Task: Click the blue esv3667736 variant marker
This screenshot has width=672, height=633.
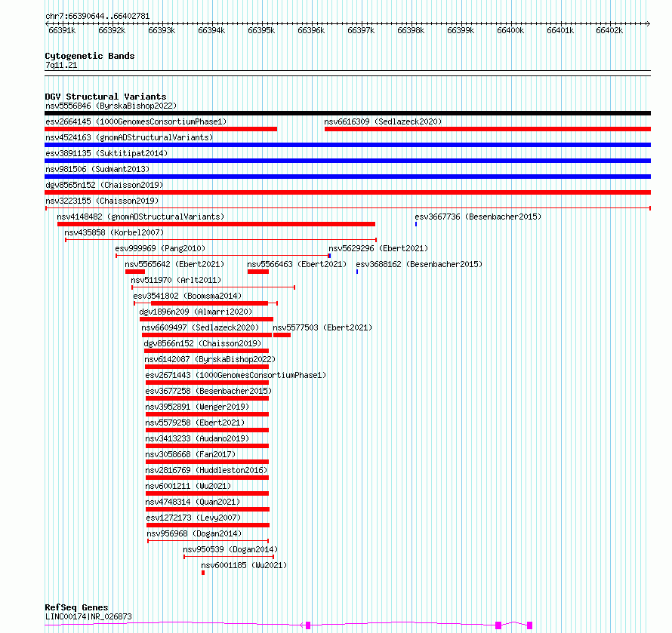Action: (x=416, y=224)
